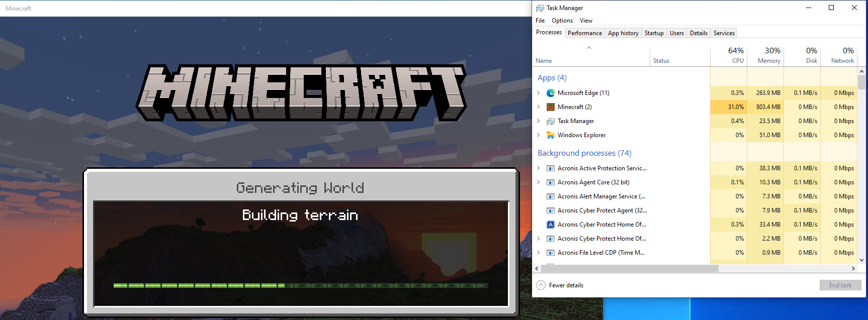Viewport: 868px width, 320px height.
Task: Switch to the Startup tab
Action: pyautogui.click(x=654, y=33)
